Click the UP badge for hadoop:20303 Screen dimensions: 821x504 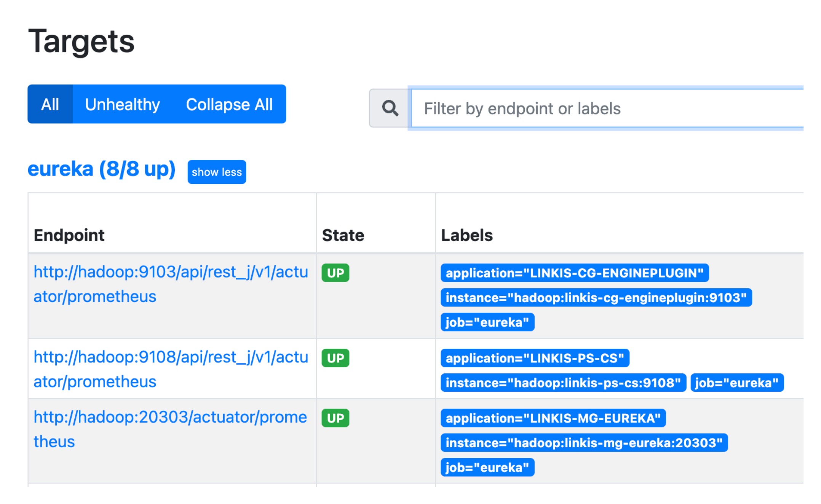coord(335,418)
